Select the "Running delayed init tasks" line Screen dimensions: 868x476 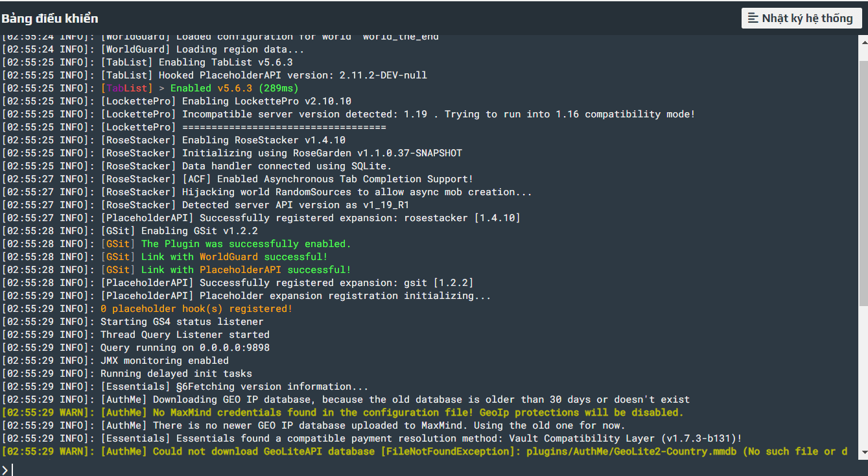click(176, 374)
